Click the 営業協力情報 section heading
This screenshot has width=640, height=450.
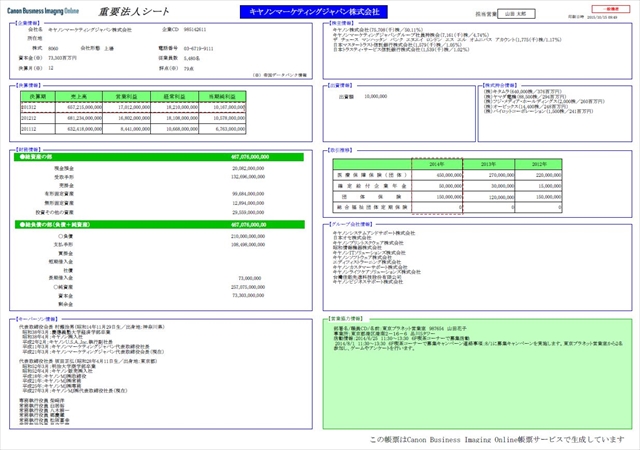[x=345, y=319]
